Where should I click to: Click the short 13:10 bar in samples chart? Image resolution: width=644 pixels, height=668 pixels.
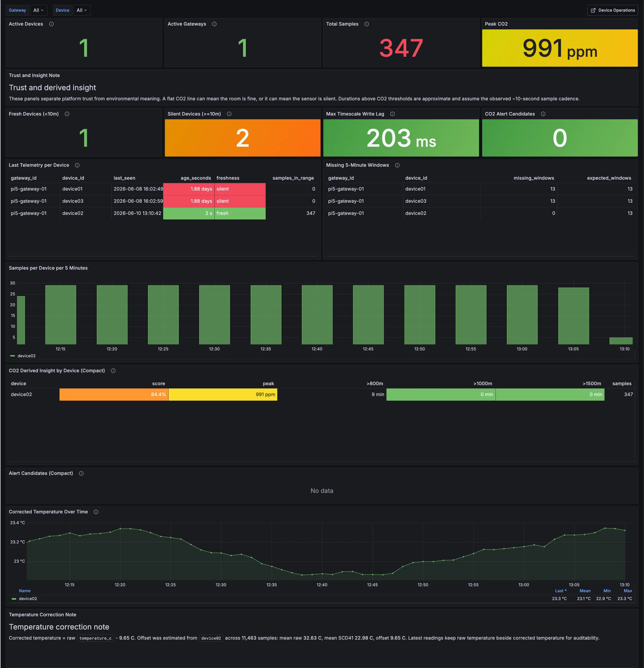621,341
